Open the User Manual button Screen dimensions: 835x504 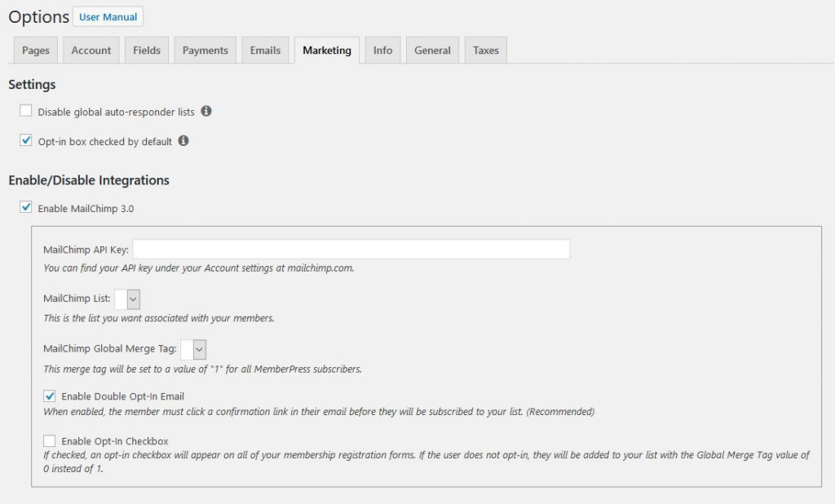point(108,17)
